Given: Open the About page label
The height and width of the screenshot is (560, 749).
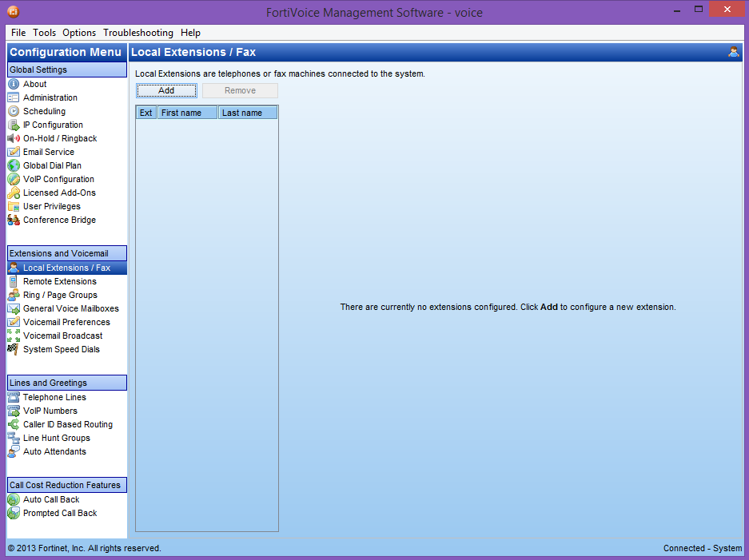Looking at the screenshot, I should coord(35,84).
